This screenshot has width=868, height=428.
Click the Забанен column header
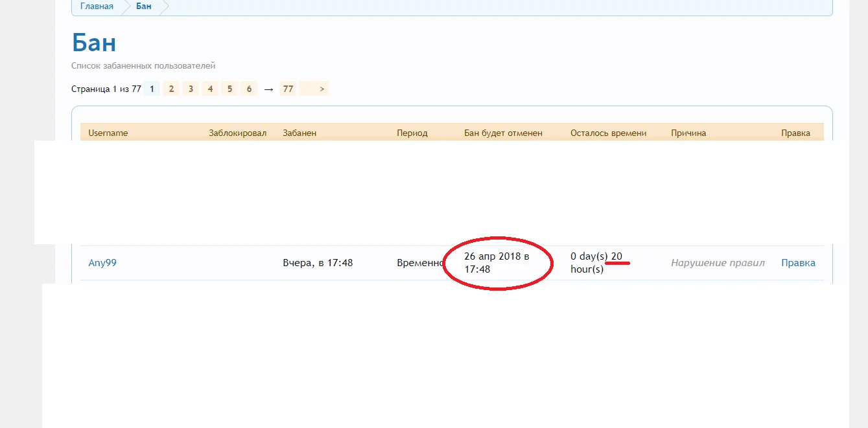pyautogui.click(x=300, y=132)
